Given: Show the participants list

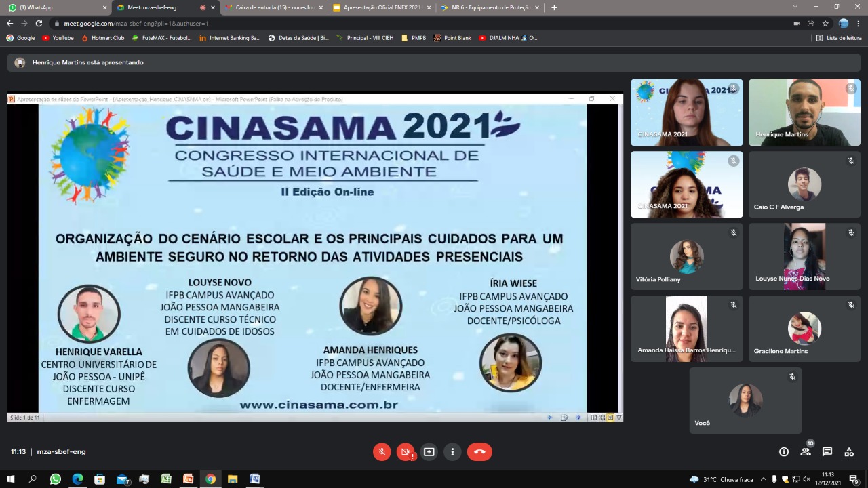Looking at the screenshot, I should coord(806,452).
